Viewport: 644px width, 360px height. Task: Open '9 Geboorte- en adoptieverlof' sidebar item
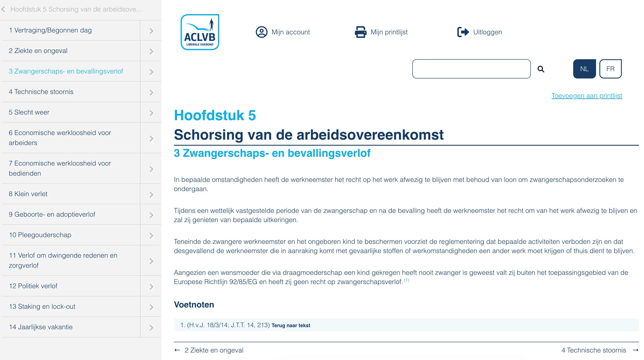[x=71, y=214]
